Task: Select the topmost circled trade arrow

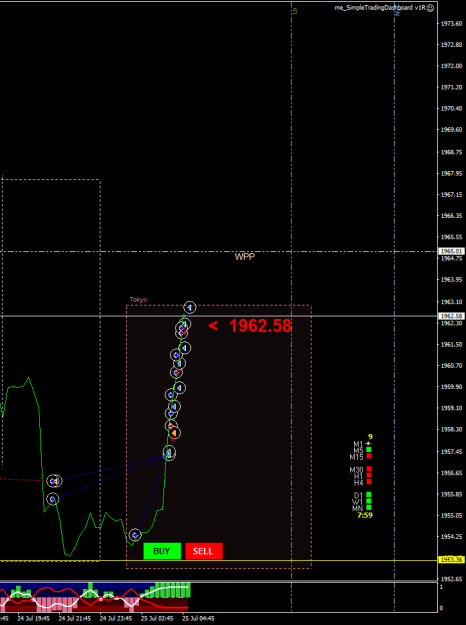Action: (190, 307)
